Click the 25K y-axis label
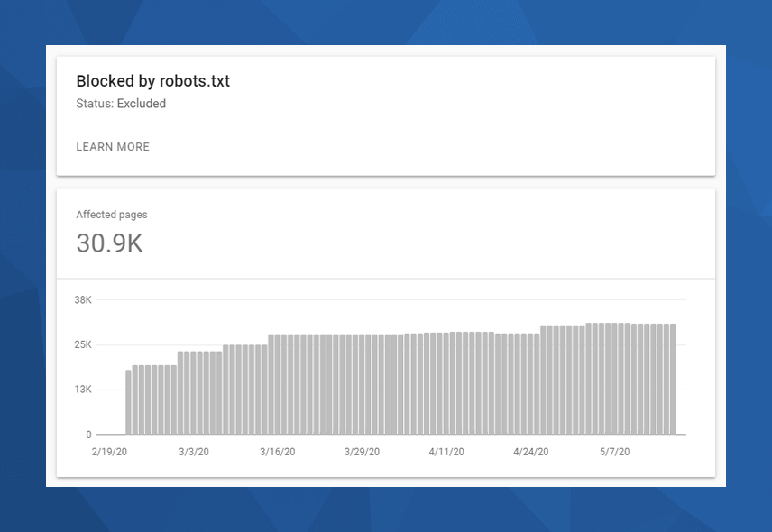 point(83,344)
